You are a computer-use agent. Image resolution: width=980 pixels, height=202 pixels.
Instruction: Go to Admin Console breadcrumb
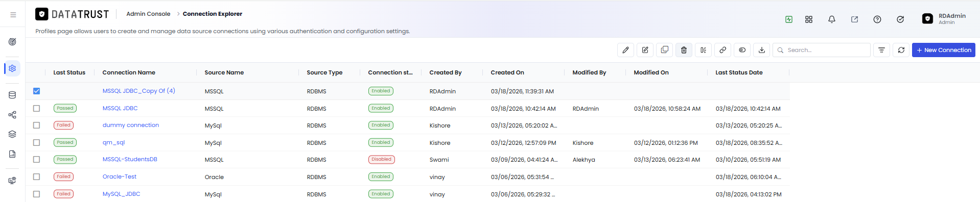click(148, 14)
